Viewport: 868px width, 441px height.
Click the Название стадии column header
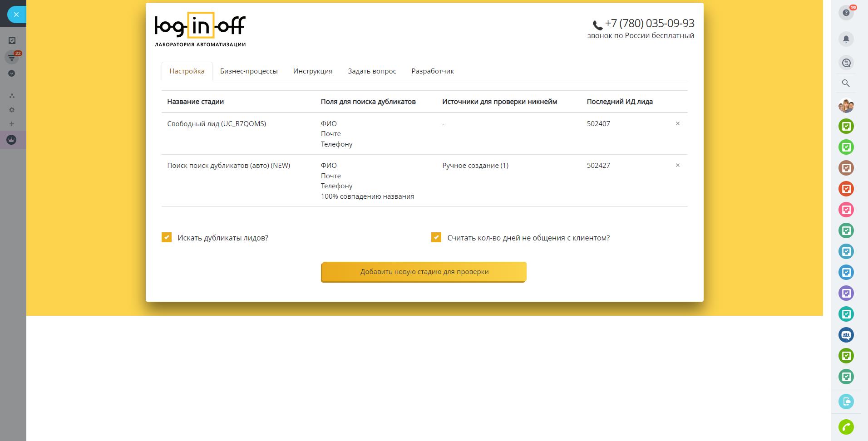click(x=195, y=102)
